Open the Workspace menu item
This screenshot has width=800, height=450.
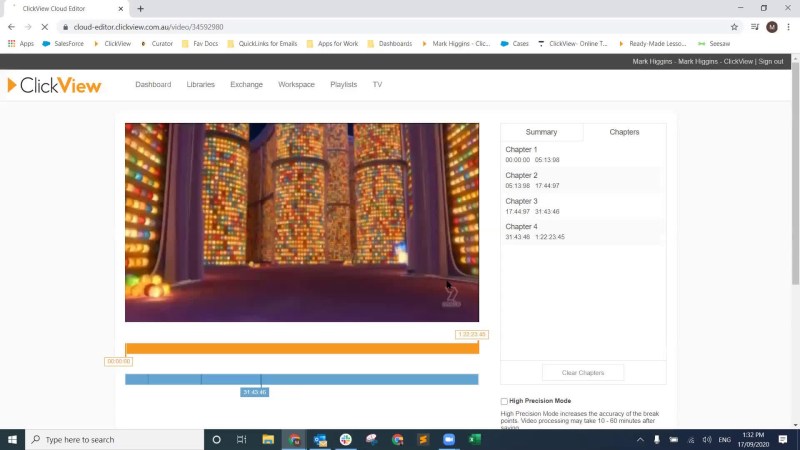[296, 85]
